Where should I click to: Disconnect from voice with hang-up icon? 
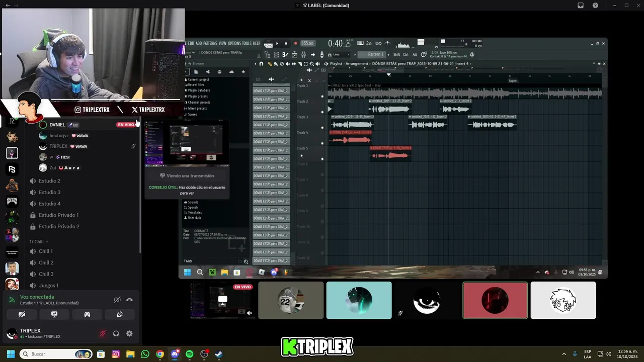click(129, 300)
